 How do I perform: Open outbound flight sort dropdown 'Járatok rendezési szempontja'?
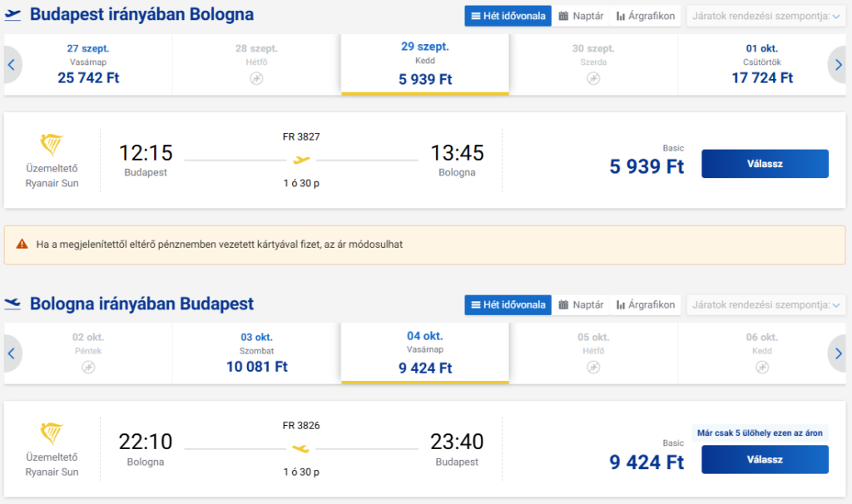pyautogui.click(x=766, y=17)
